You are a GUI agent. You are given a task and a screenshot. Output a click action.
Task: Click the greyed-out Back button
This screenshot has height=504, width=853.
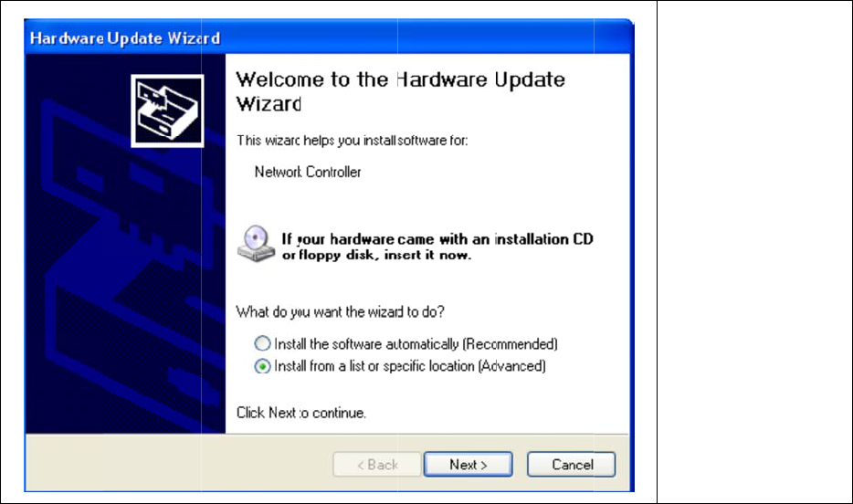click(x=377, y=465)
